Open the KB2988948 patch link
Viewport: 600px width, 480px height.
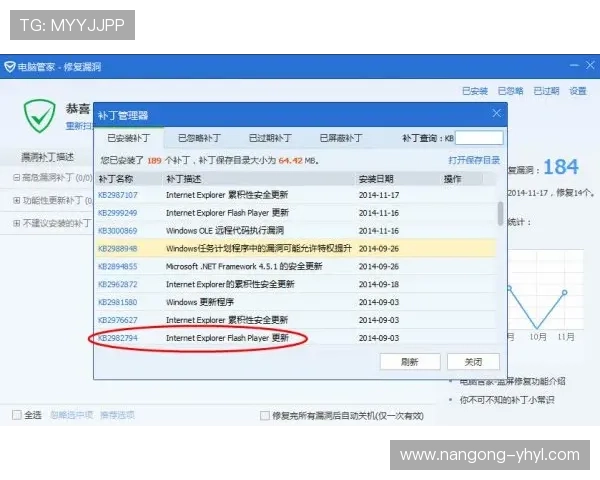(x=117, y=249)
